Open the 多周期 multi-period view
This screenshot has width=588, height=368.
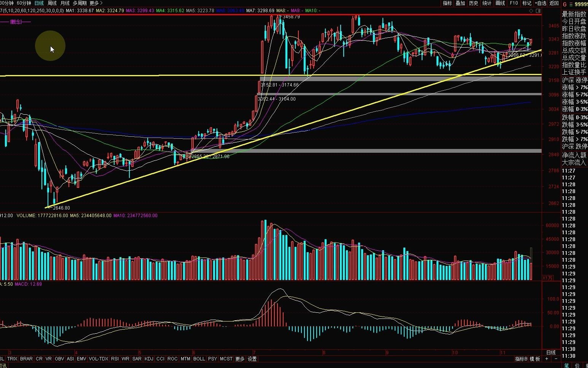coord(80,3)
